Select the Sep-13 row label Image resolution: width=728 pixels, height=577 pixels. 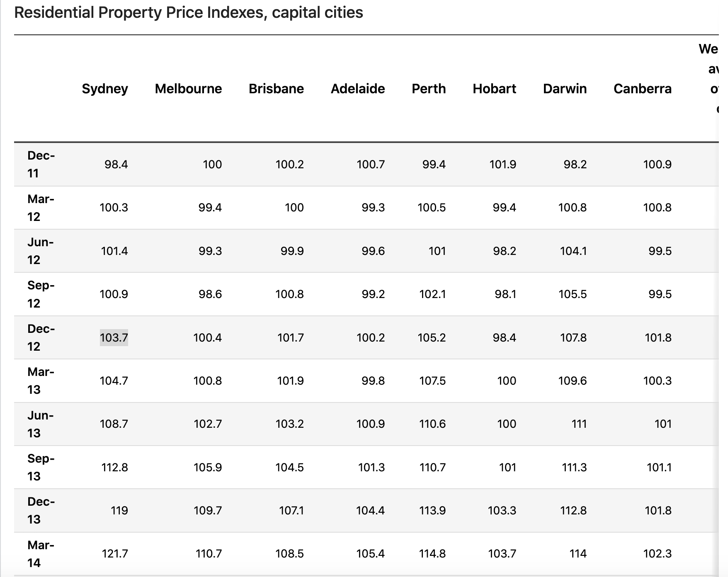41,467
